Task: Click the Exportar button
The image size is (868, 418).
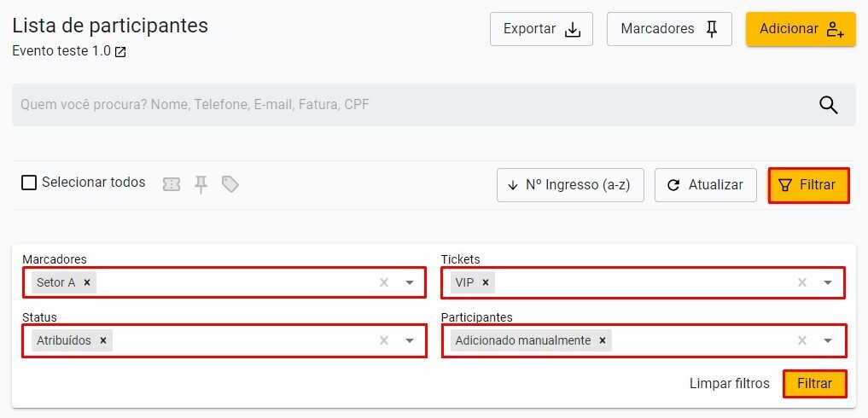Action: 541,29
